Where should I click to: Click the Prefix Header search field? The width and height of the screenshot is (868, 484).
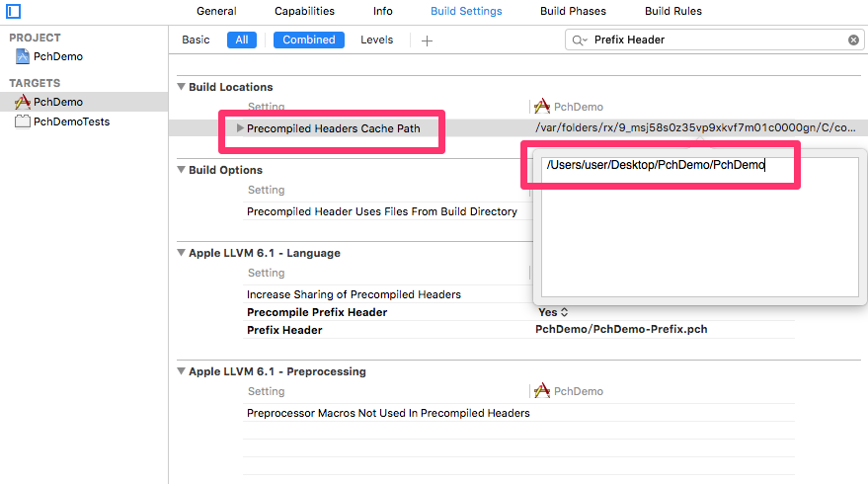click(x=717, y=40)
